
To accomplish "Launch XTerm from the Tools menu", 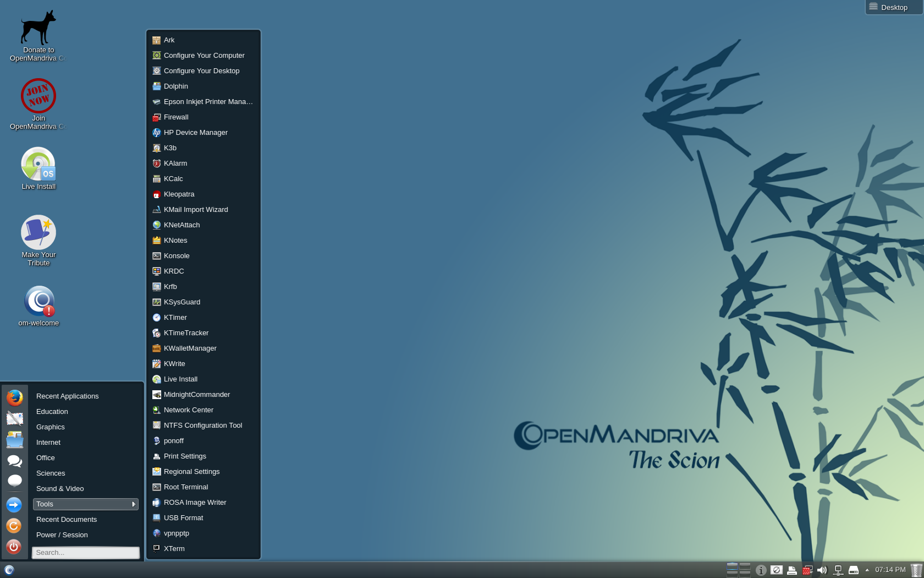I will pos(204,549).
